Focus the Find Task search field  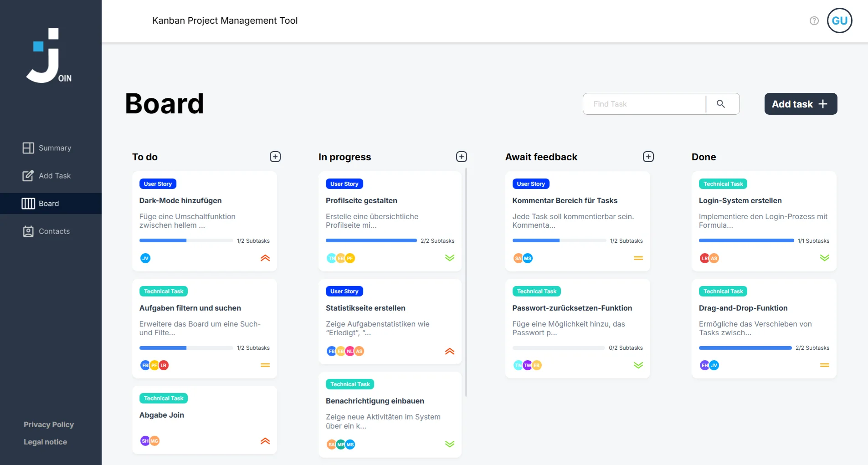[x=644, y=104]
